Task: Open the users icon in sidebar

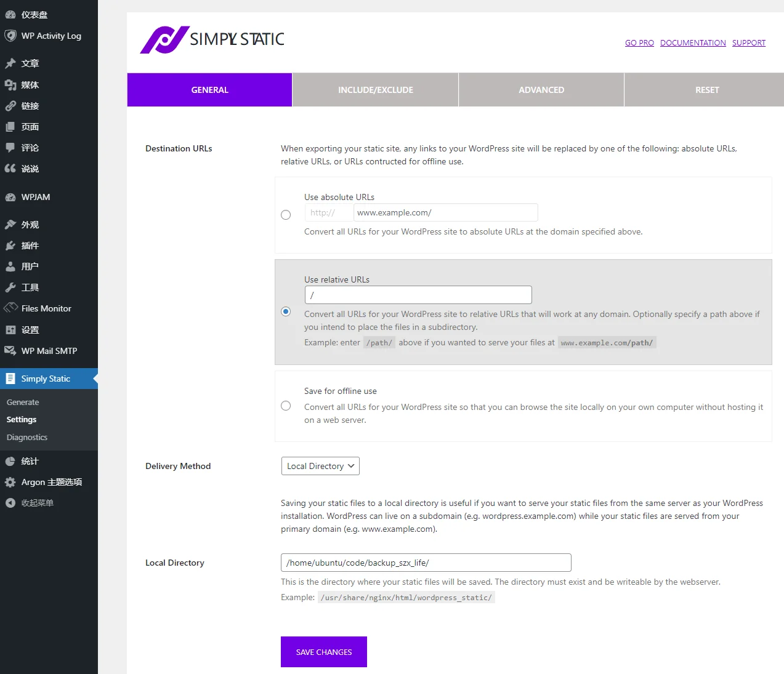Action: click(x=10, y=267)
